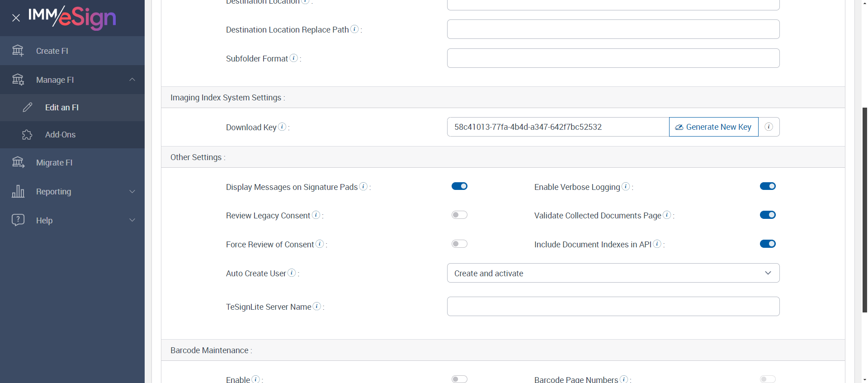Click the info icon next to Subfolder Format
868x383 pixels.
point(294,58)
